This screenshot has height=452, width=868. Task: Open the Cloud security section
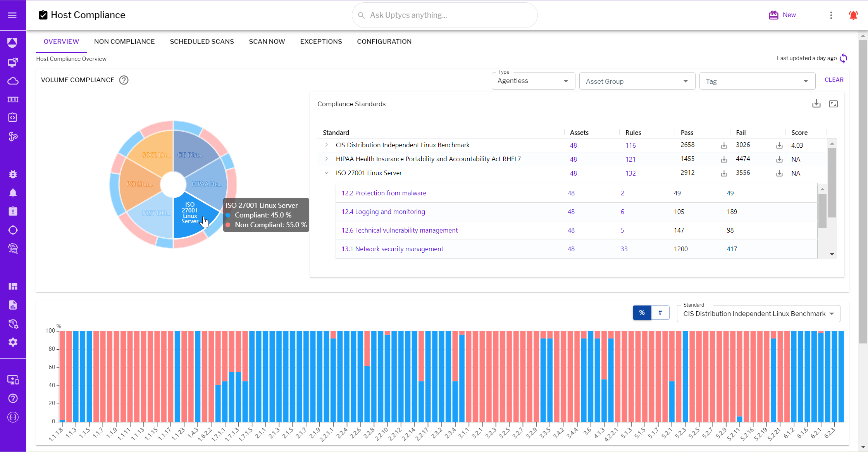13,81
